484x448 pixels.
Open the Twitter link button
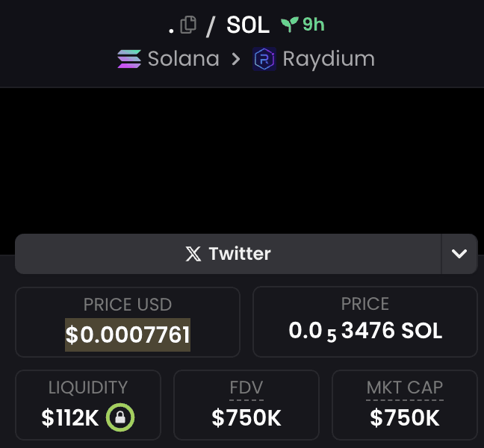(229, 254)
